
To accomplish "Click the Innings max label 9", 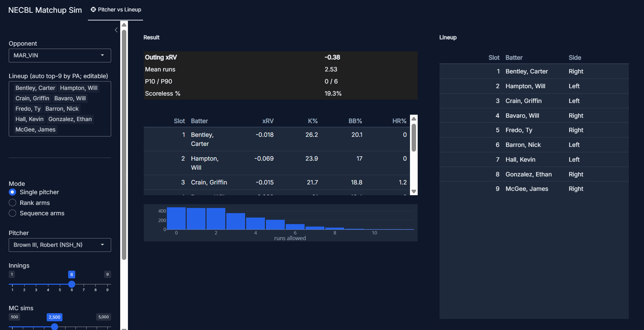I will 107,274.
